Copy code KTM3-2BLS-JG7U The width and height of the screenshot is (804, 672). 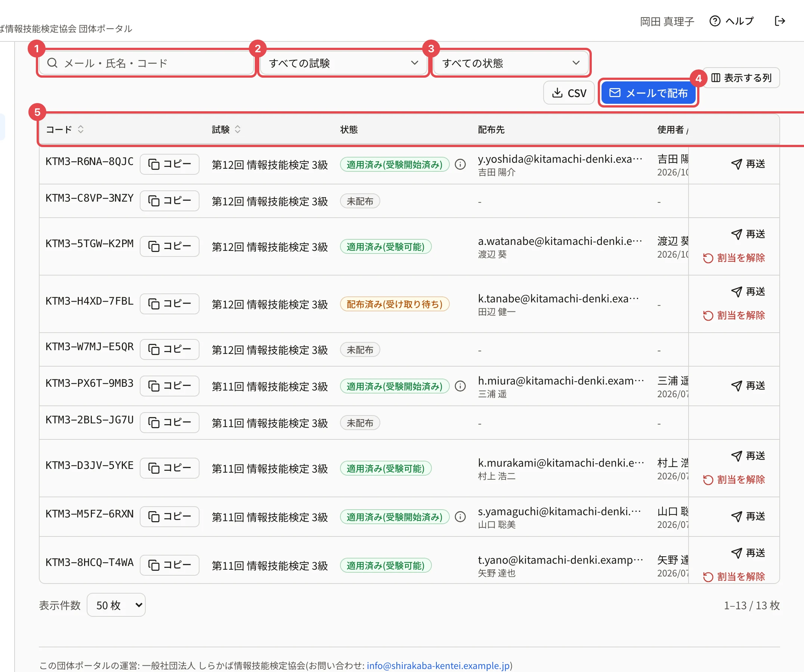170,422
